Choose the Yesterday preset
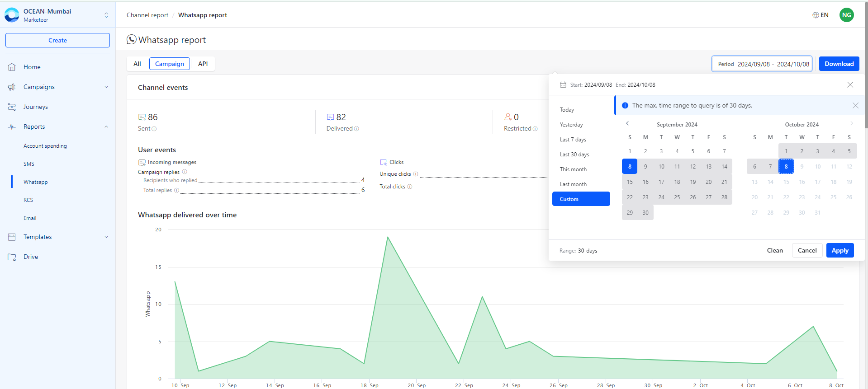868x389 pixels. 581,125
